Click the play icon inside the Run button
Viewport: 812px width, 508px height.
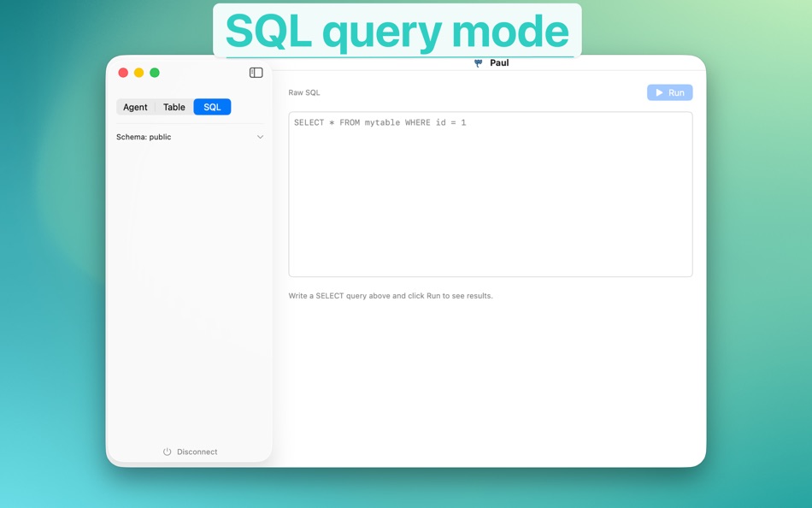(660, 92)
